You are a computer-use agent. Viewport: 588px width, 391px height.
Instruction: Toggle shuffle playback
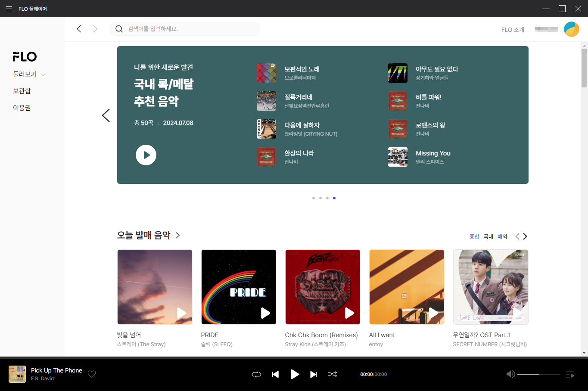(332, 374)
